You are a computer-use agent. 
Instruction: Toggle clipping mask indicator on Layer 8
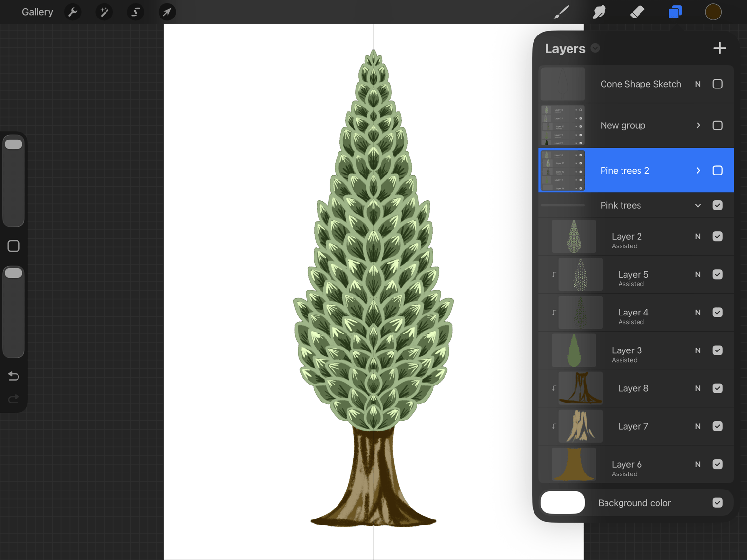click(x=554, y=388)
